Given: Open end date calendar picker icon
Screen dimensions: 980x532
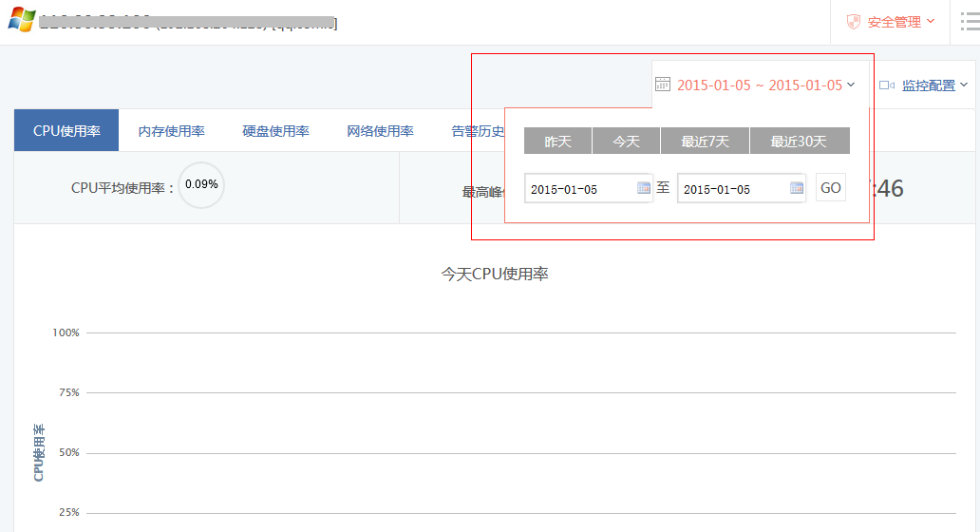Looking at the screenshot, I should [x=796, y=187].
